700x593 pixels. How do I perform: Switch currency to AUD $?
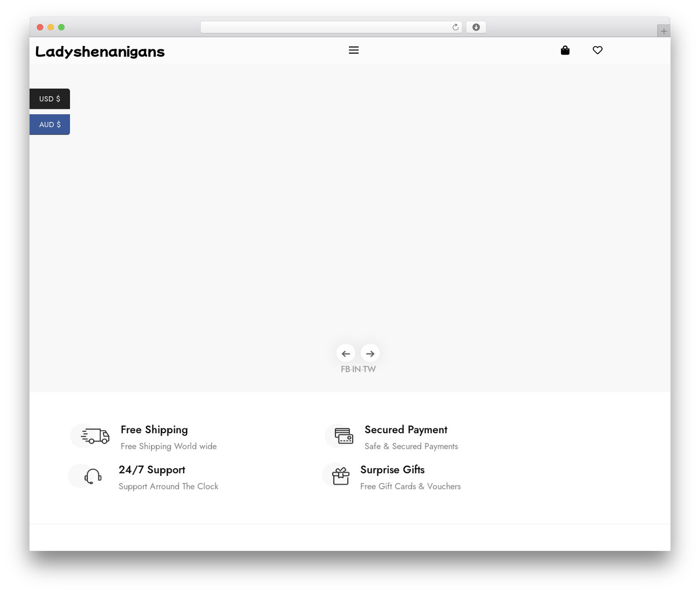click(50, 125)
